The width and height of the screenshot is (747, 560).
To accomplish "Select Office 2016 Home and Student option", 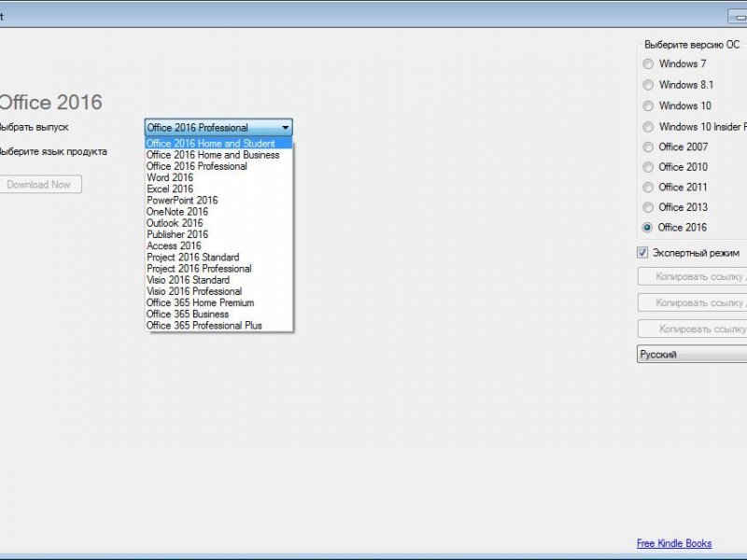I will click(218, 144).
